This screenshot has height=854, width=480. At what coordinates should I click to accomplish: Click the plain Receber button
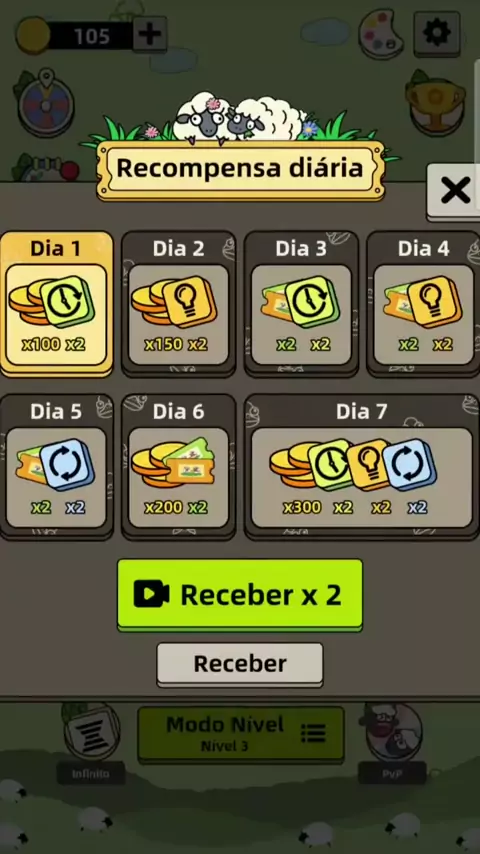(x=240, y=663)
